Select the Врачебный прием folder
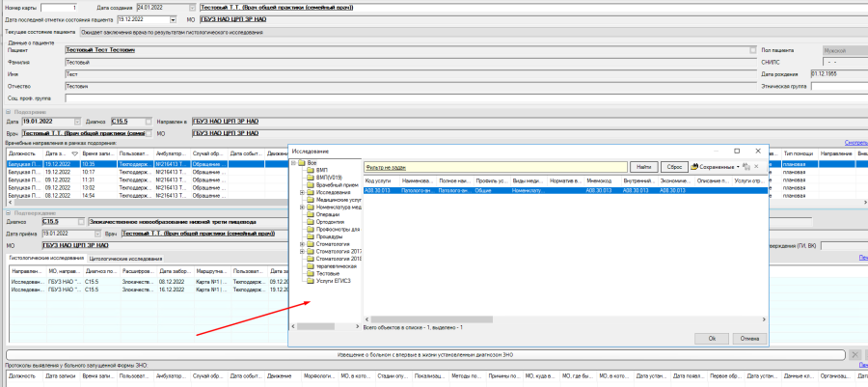Screen dimensions: 868x387 pos(333,185)
